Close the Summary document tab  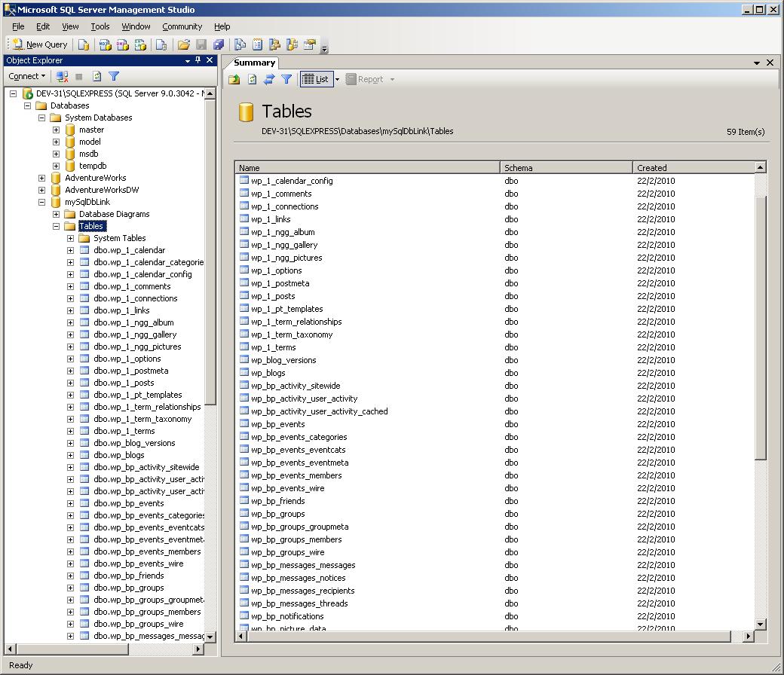tap(770, 63)
